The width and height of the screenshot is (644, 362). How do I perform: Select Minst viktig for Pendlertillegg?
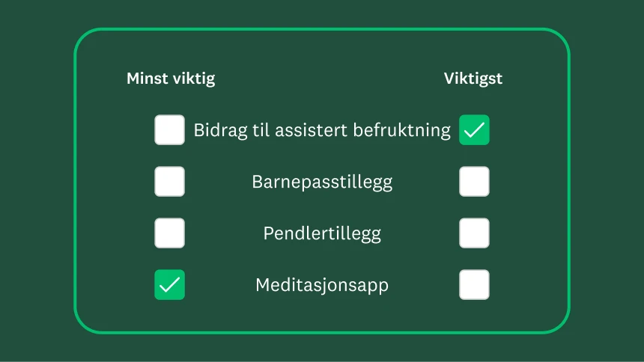[169, 233]
